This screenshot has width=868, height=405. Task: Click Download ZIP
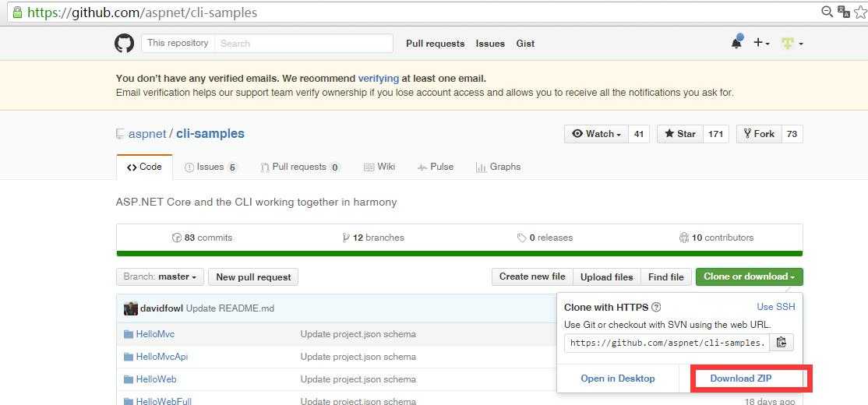point(741,379)
